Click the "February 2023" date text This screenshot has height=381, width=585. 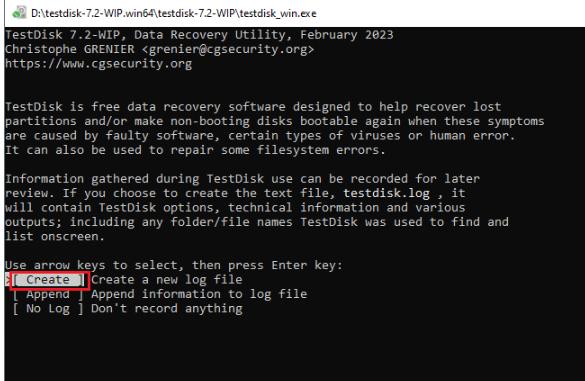tap(347, 35)
